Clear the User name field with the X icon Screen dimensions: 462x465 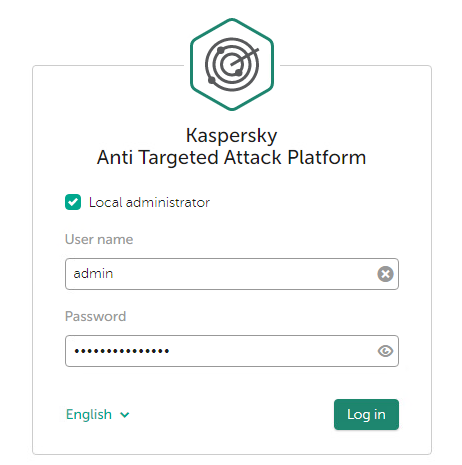(385, 274)
